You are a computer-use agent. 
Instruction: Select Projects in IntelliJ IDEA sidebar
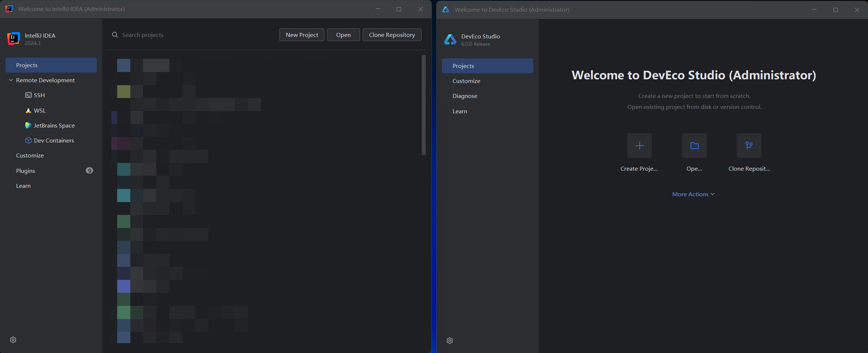click(51, 65)
